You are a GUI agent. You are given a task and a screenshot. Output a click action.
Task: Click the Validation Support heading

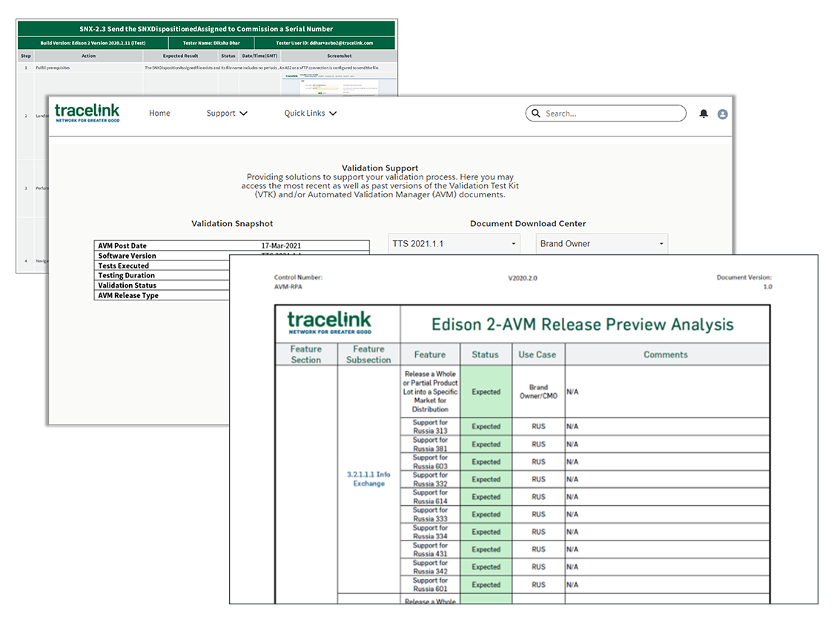click(380, 168)
